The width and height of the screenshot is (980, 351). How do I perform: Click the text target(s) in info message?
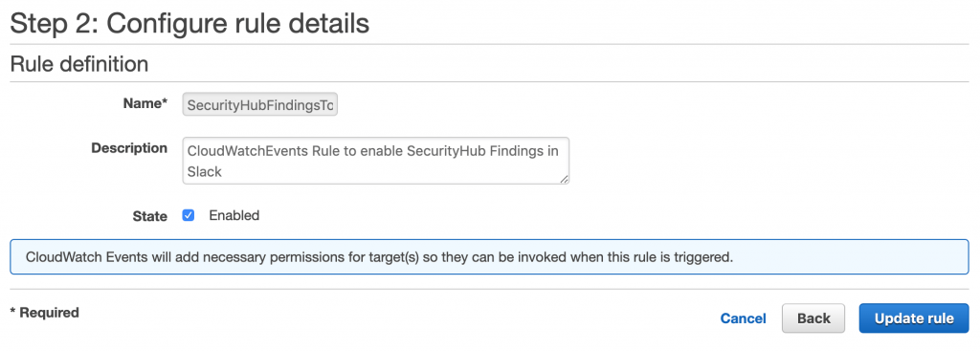point(391,257)
